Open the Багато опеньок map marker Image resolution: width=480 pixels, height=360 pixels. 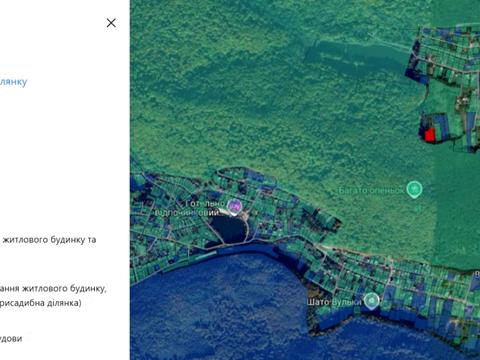(414, 190)
